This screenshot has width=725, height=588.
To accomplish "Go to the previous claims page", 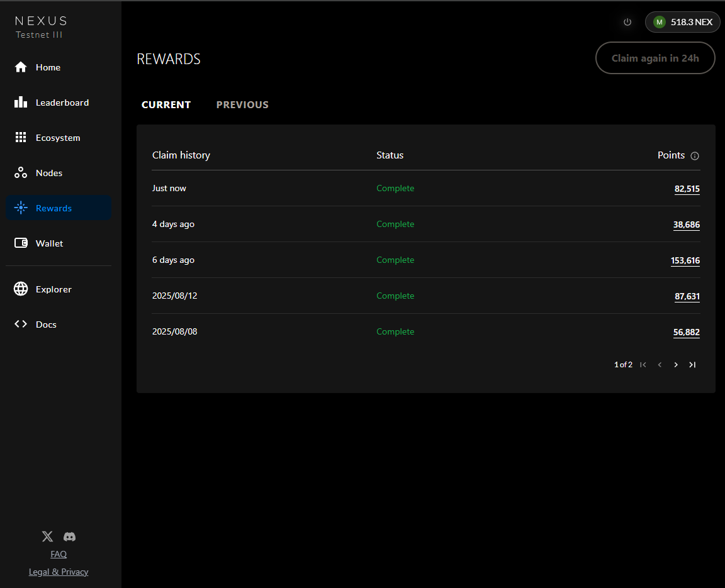I will pos(660,365).
